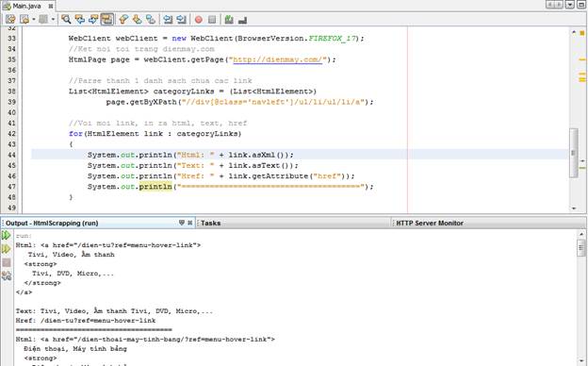Maximize the editor window button
This screenshot has height=366, width=588.
(x=582, y=5)
